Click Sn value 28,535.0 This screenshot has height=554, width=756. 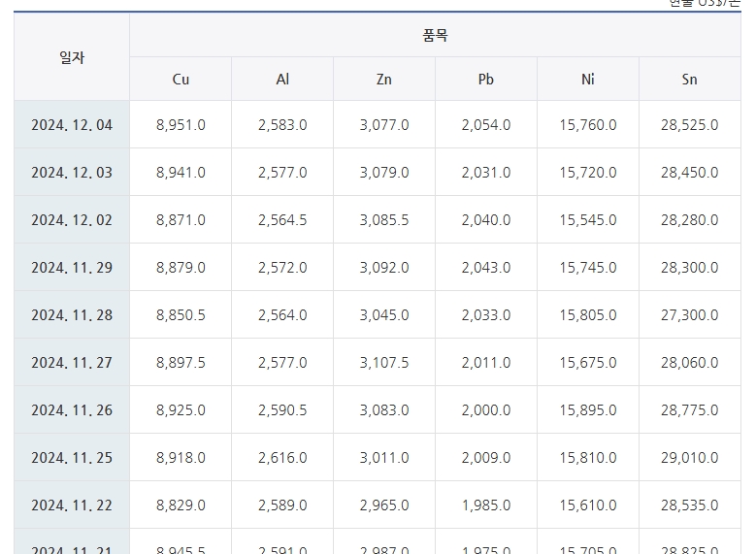[689, 505]
